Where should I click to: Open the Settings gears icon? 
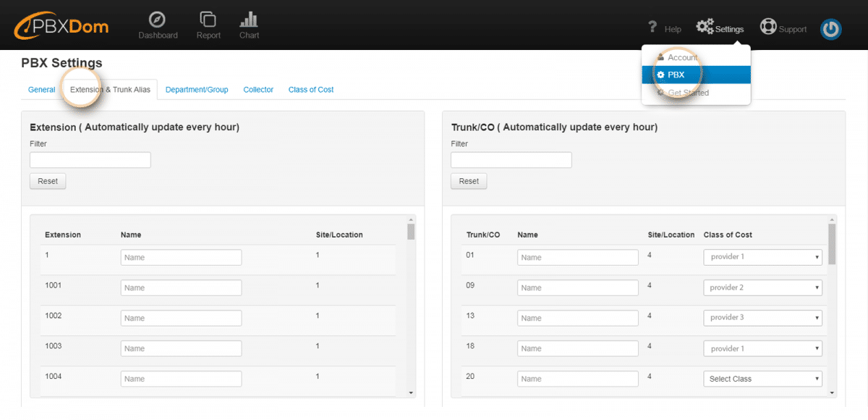705,28
